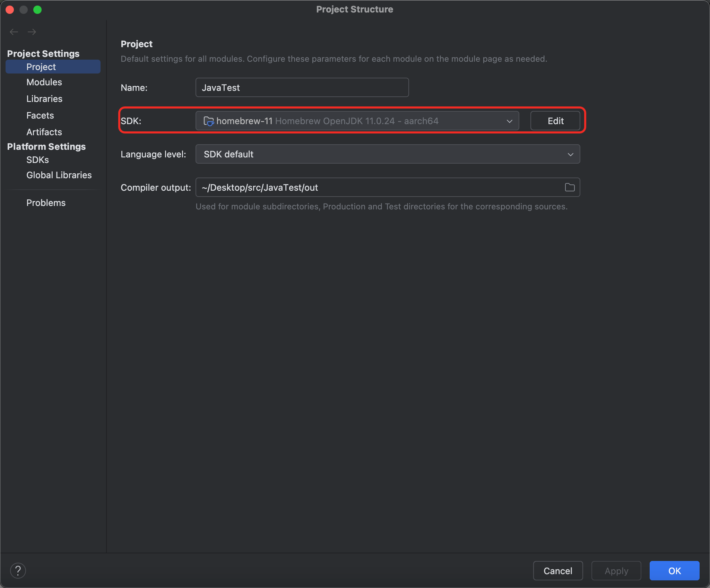Click the project Name text field
This screenshot has height=588, width=710.
[x=302, y=88]
